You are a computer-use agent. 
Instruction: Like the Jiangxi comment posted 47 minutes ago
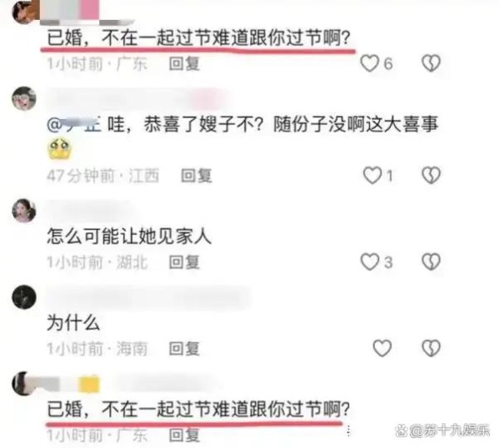372,175
